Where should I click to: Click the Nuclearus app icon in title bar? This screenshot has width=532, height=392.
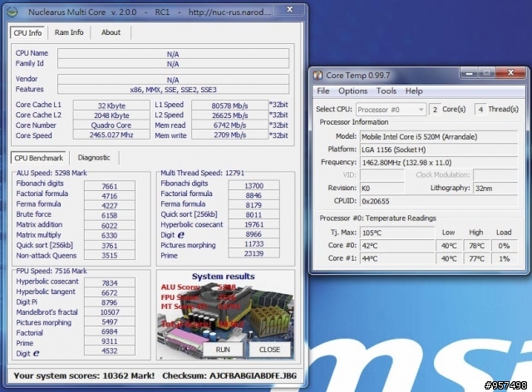(x=12, y=12)
